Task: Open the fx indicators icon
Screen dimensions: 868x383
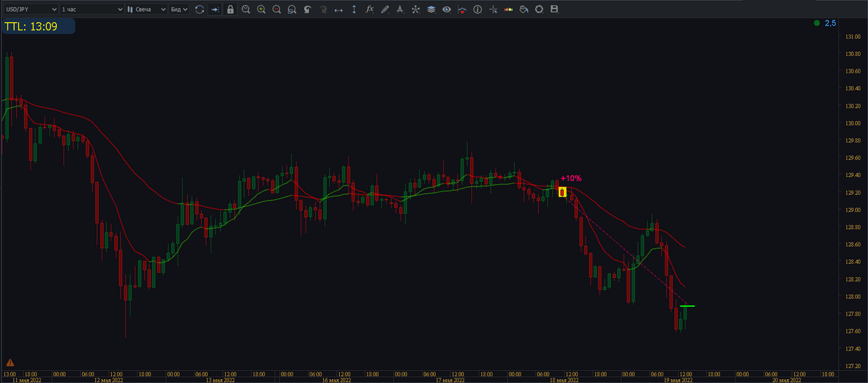Action: click(x=369, y=9)
